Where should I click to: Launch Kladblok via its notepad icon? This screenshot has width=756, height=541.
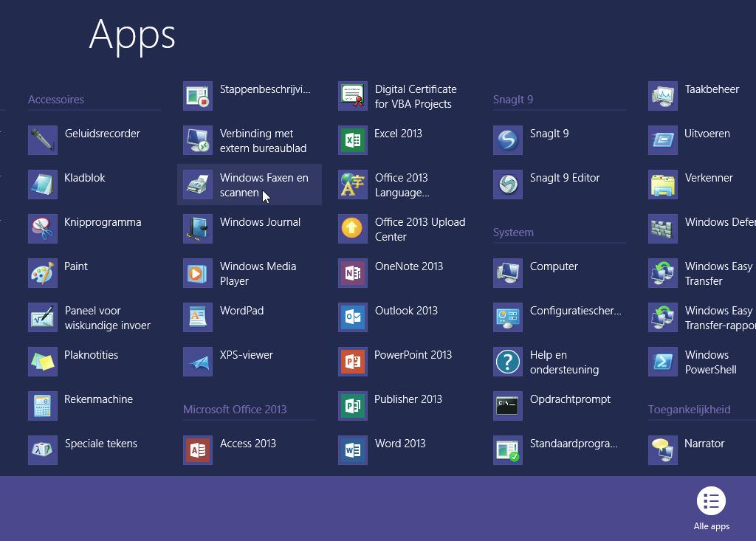43,185
